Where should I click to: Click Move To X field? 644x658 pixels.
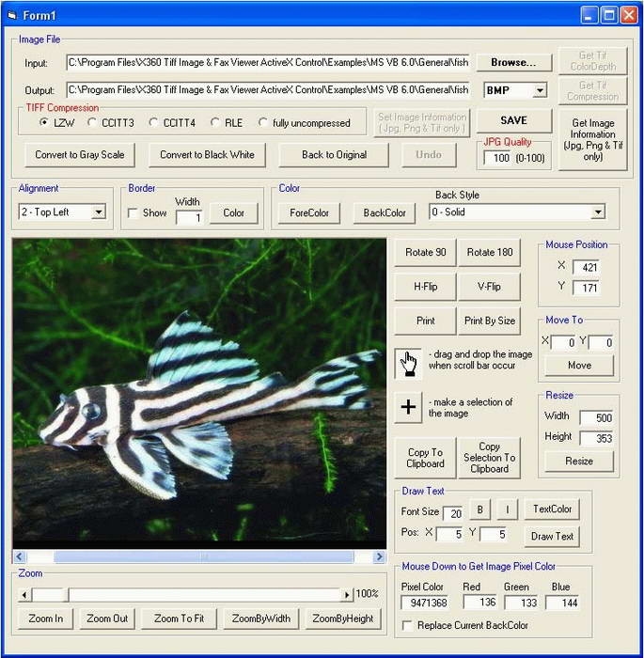coord(563,342)
